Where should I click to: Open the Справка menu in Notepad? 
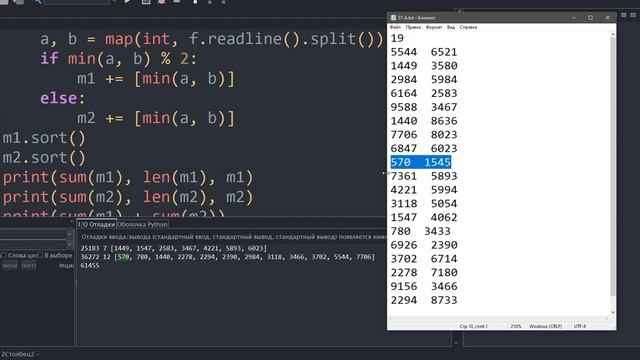coord(468,27)
